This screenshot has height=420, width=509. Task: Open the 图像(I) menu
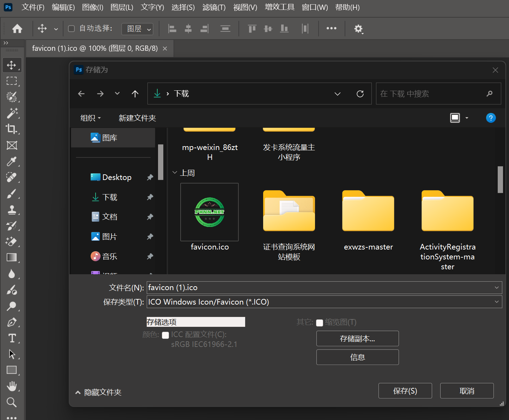93,7
